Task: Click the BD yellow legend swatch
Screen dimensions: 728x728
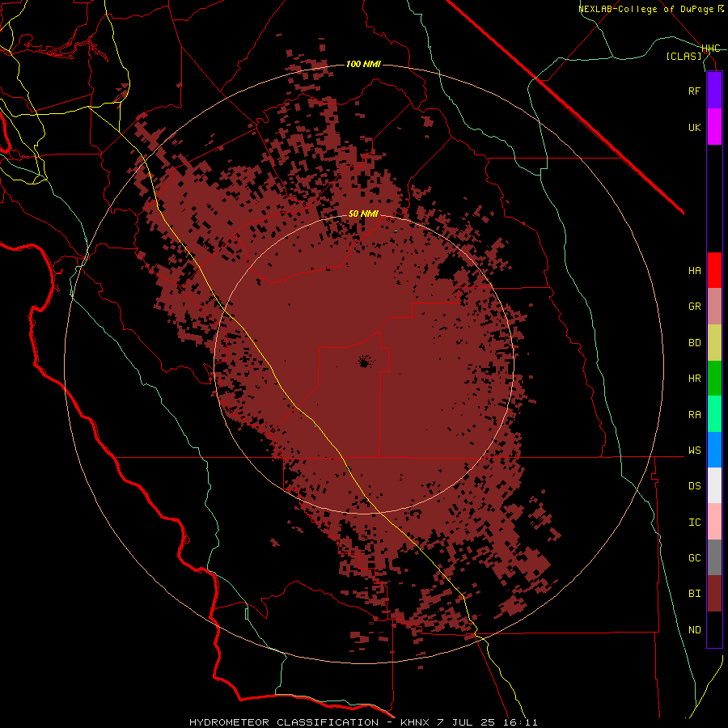Action: (x=714, y=343)
